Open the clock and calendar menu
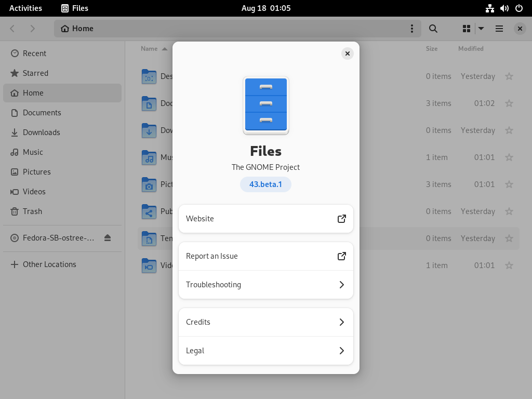Viewport: 532px width, 399px height. coord(266,8)
